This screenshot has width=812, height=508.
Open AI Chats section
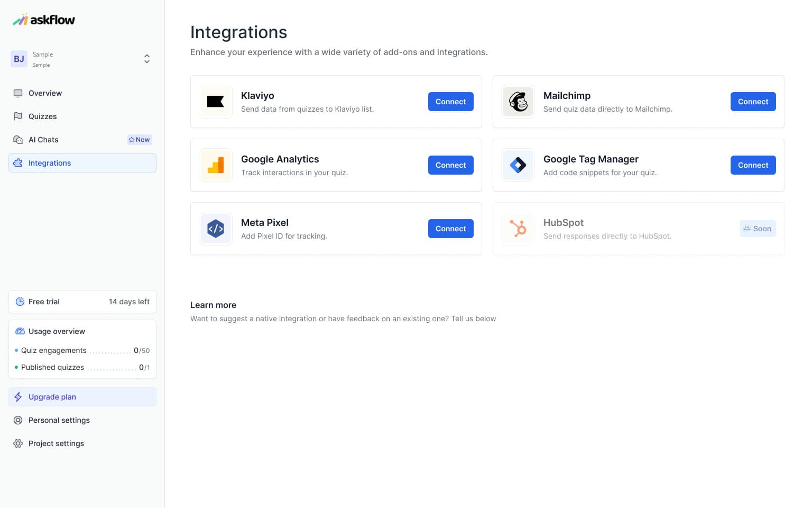[82, 140]
